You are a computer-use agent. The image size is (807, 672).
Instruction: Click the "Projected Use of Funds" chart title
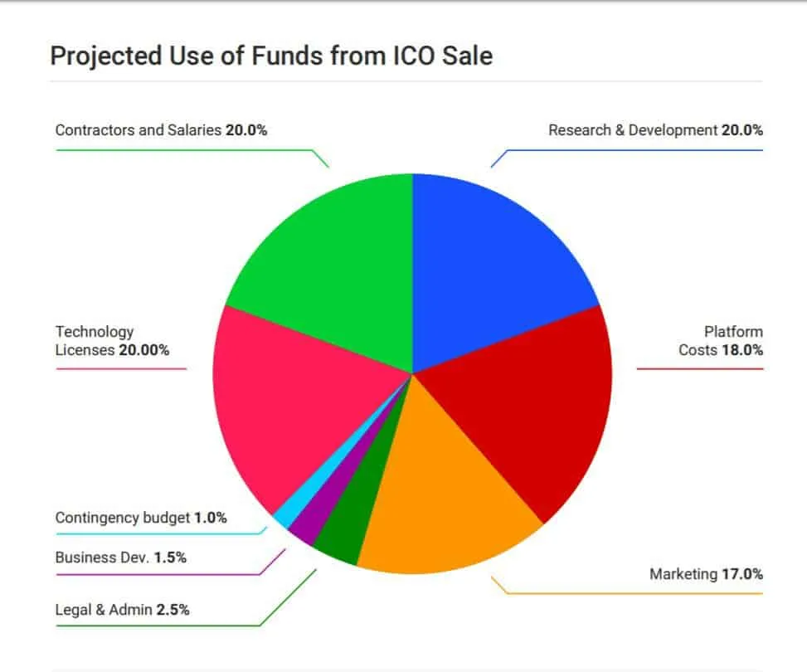[271, 56]
